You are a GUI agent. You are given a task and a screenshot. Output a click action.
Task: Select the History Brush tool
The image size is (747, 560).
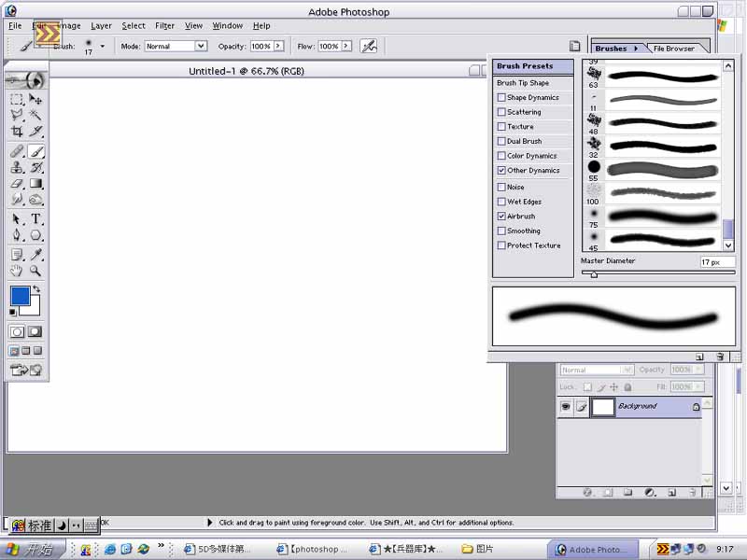pos(35,168)
